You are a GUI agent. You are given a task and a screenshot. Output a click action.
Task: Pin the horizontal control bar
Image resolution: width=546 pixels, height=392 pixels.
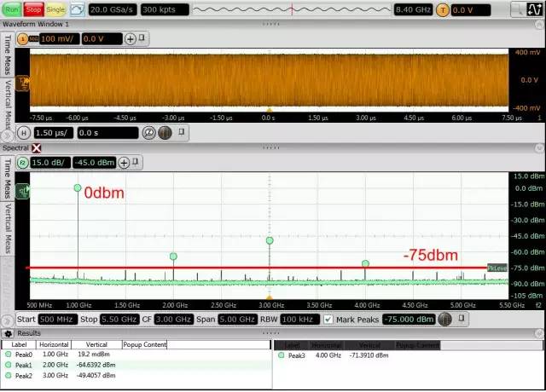pyautogui.click(x=182, y=132)
